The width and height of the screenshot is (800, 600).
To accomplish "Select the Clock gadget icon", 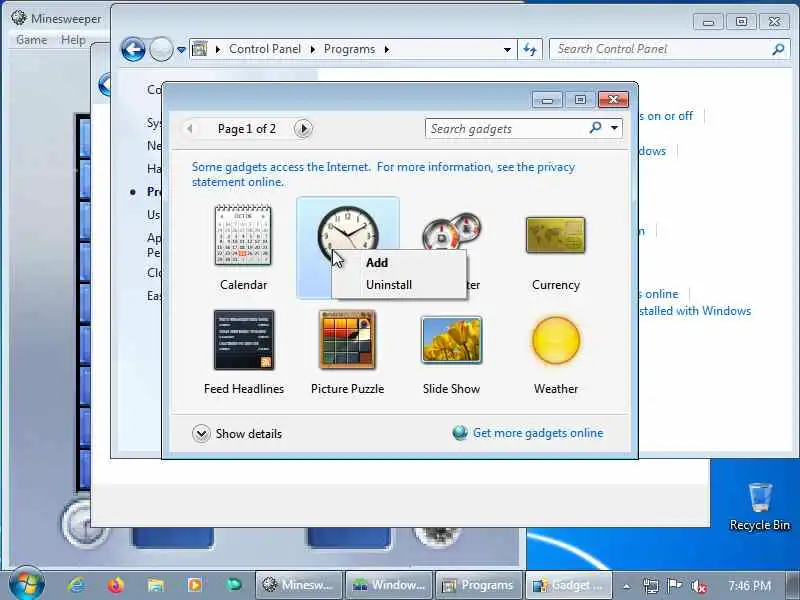I will (347, 231).
